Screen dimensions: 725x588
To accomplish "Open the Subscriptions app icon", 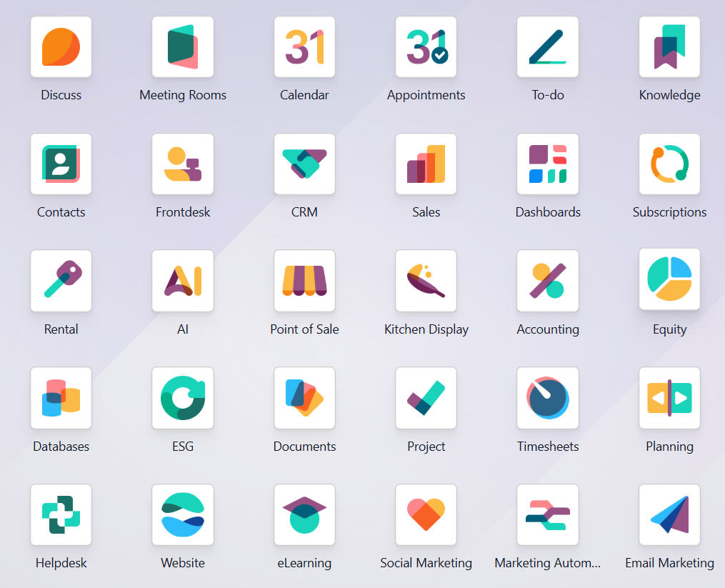I will 669,164.
